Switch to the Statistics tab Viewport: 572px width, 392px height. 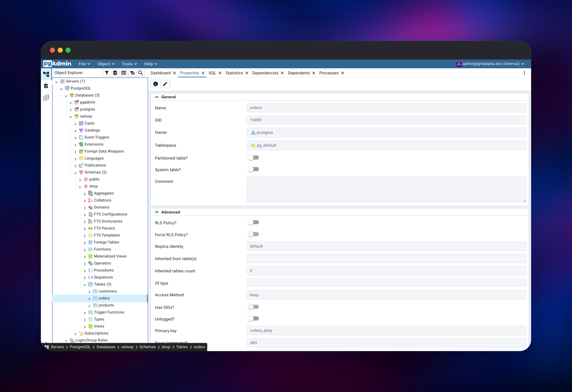click(x=234, y=73)
